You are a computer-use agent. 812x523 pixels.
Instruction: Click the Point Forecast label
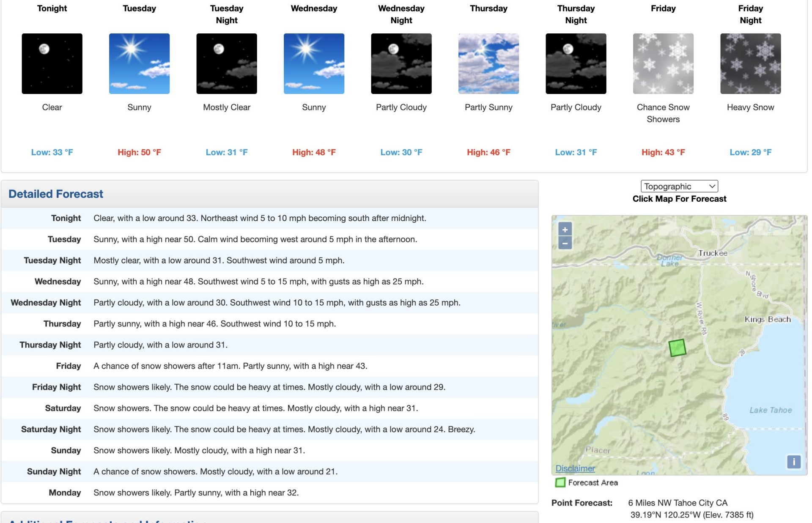click(582, 503)
